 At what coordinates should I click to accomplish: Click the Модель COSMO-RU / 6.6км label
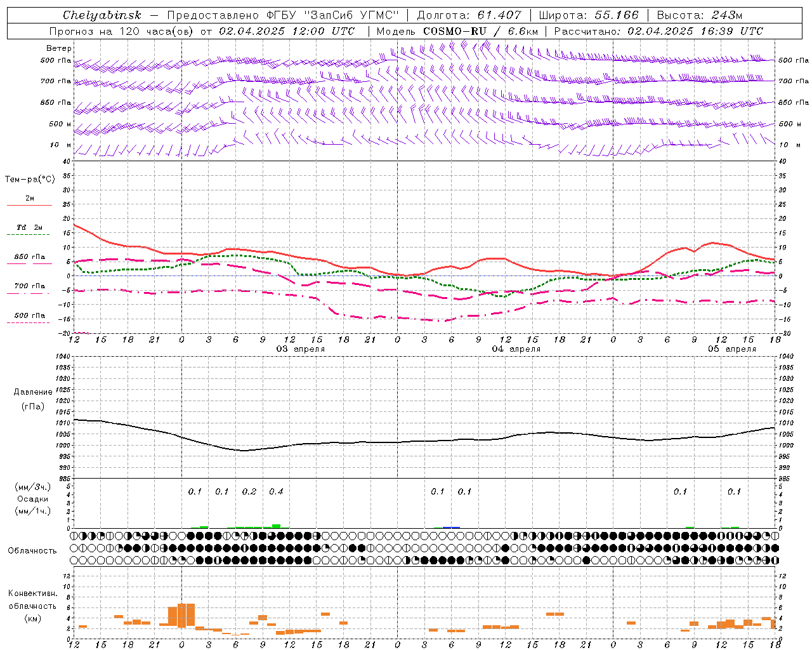[x=457, y=31]
